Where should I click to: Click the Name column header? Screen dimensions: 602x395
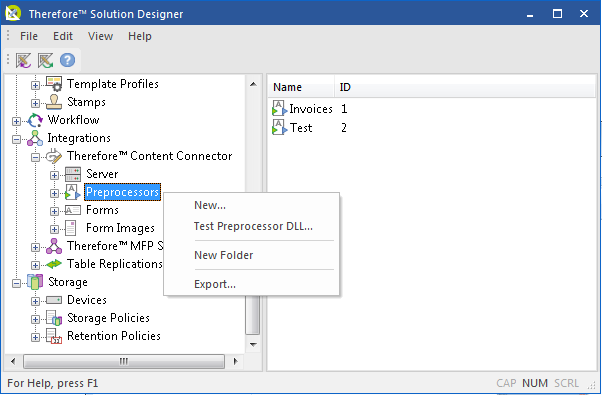tap(301, 88)
